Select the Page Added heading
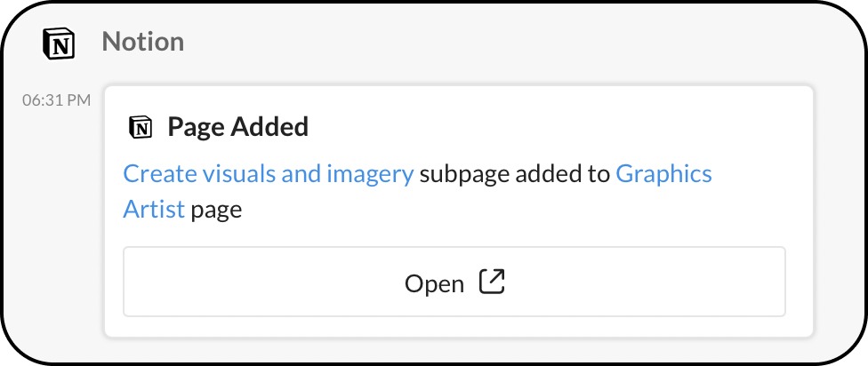The width and height of the screenshot is (868, 366). click(237, 127)
